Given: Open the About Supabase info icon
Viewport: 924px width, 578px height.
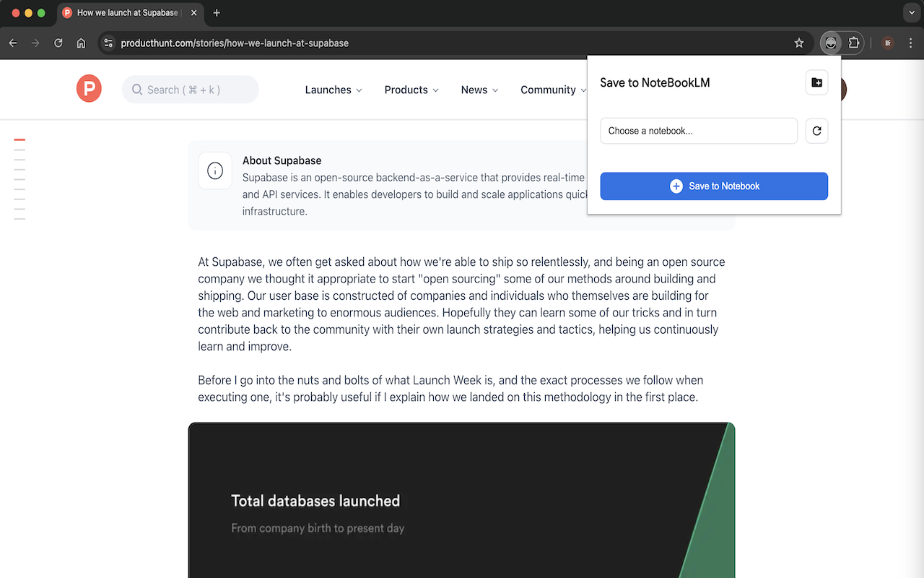Looking at the screenshot, I should click(x=214, y=171).
